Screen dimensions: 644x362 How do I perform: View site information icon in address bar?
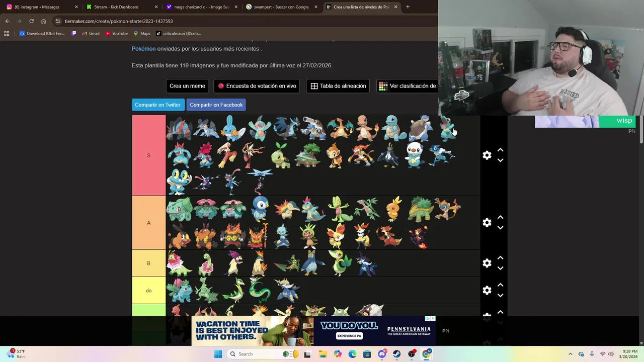pos(58,21)
